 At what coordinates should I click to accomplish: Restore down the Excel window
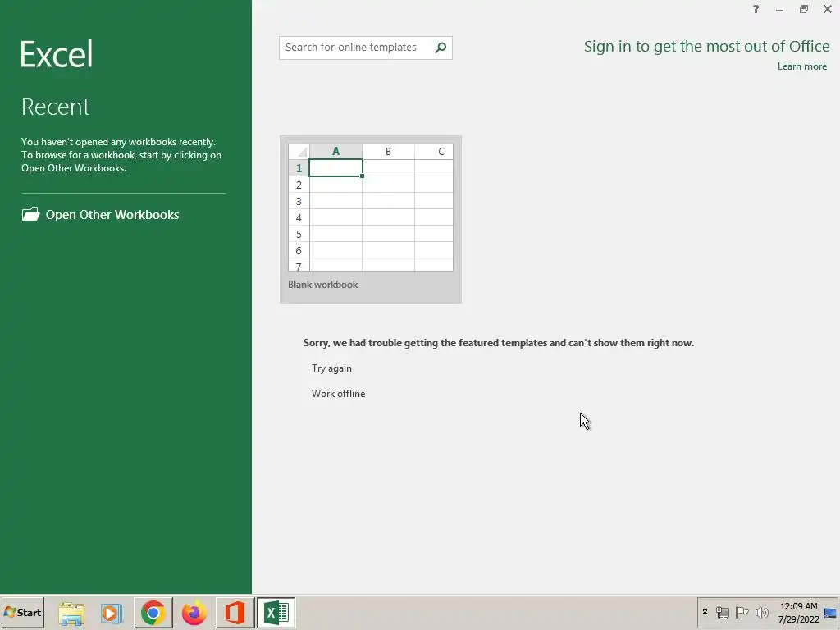click(x=804, y=9)
